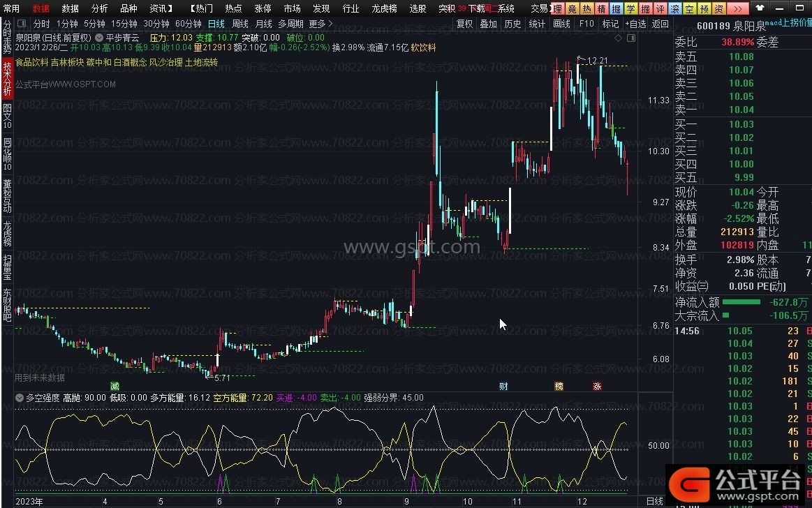
Task: Open the 叠加 overlay menu
Action: click(x=488, y=24)
